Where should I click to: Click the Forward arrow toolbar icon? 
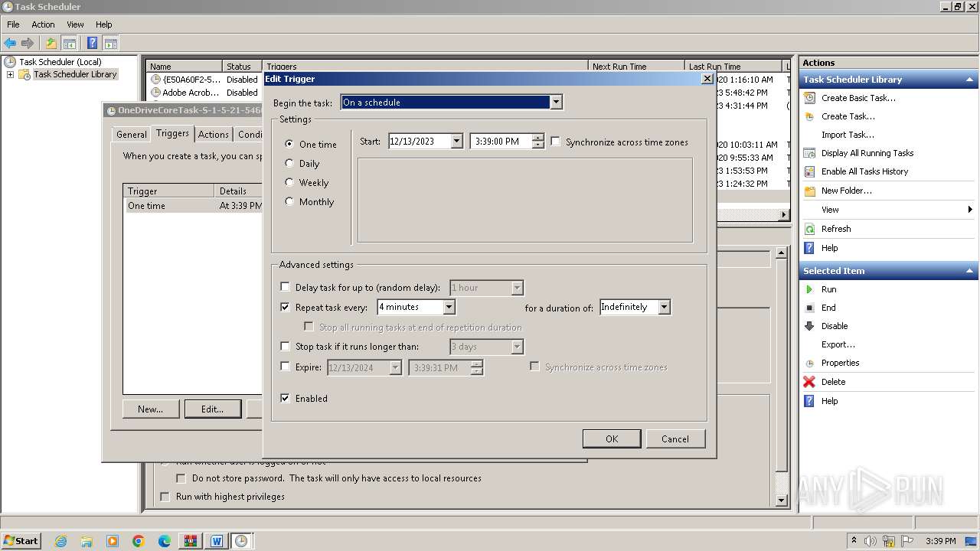(28, 44)
